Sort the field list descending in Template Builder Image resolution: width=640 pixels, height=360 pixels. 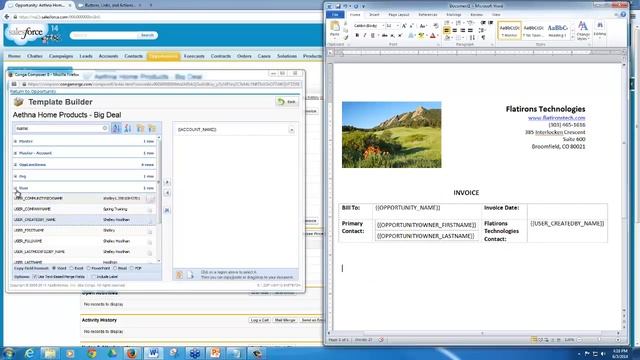coord(128,128)
